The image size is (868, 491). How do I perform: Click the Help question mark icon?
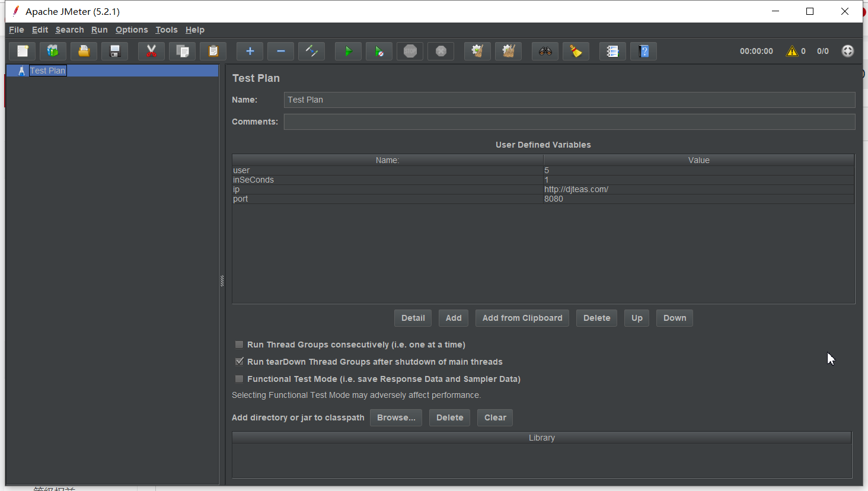tap(644, 51)
